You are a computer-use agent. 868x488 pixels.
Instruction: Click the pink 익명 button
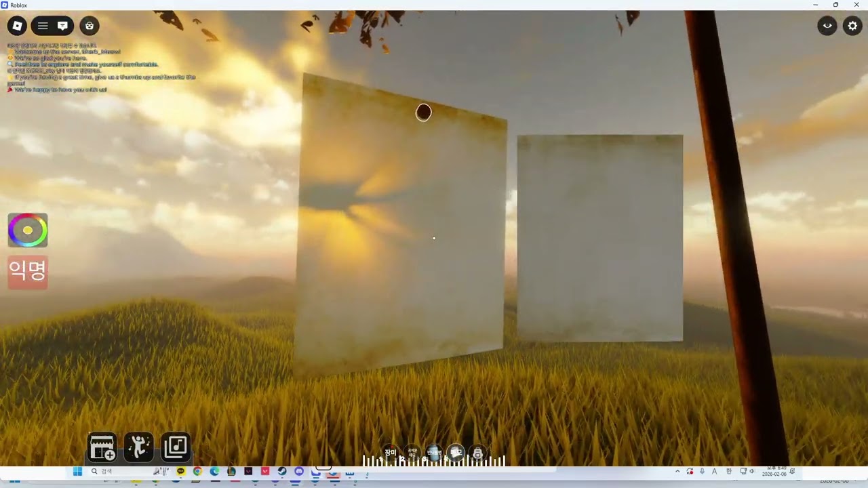tap(28, 272)
